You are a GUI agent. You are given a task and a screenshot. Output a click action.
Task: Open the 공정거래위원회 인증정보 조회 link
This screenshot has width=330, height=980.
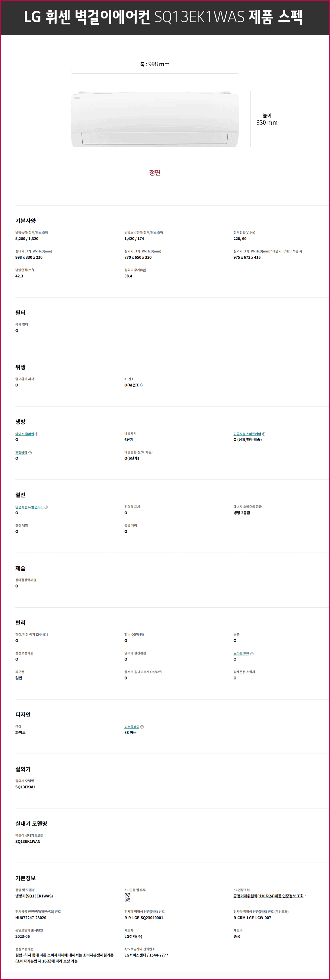268,896
